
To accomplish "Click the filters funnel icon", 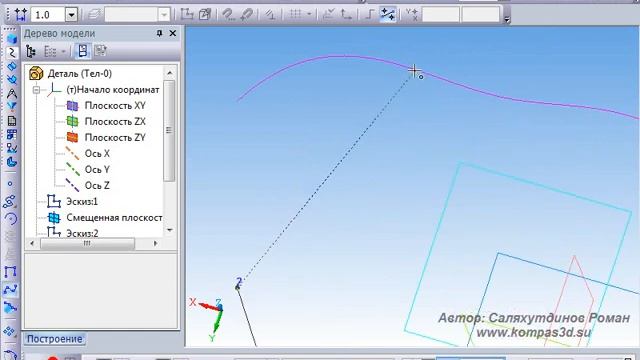I will (11, 107).
